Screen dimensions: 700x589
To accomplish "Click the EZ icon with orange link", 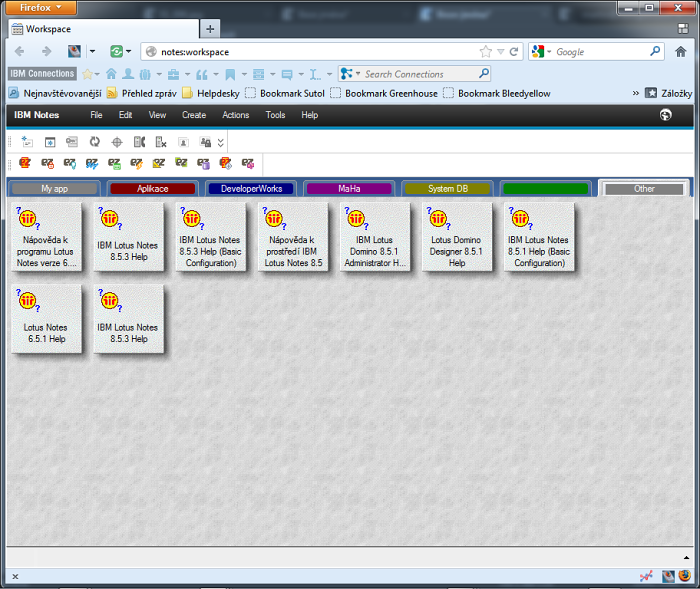I will [x=137, y=163].
